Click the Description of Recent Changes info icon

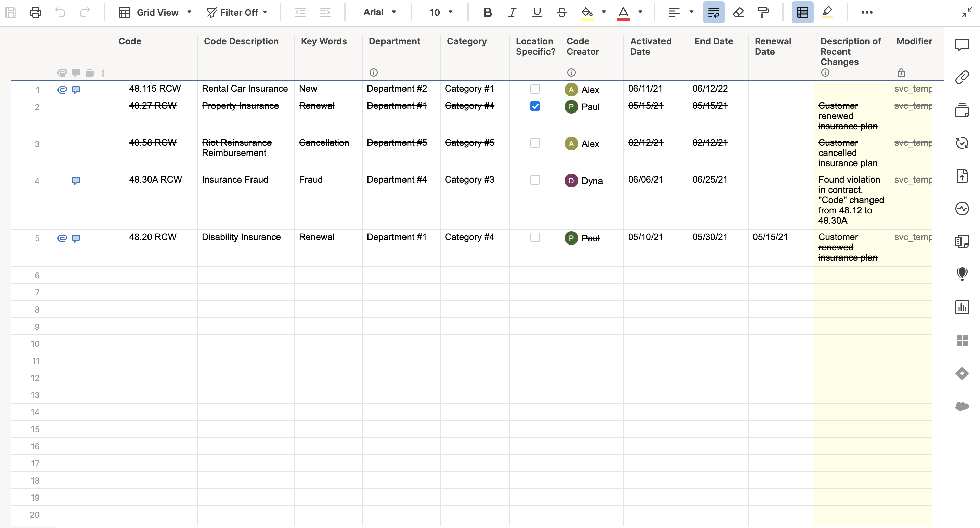click(x=825, y=72)
